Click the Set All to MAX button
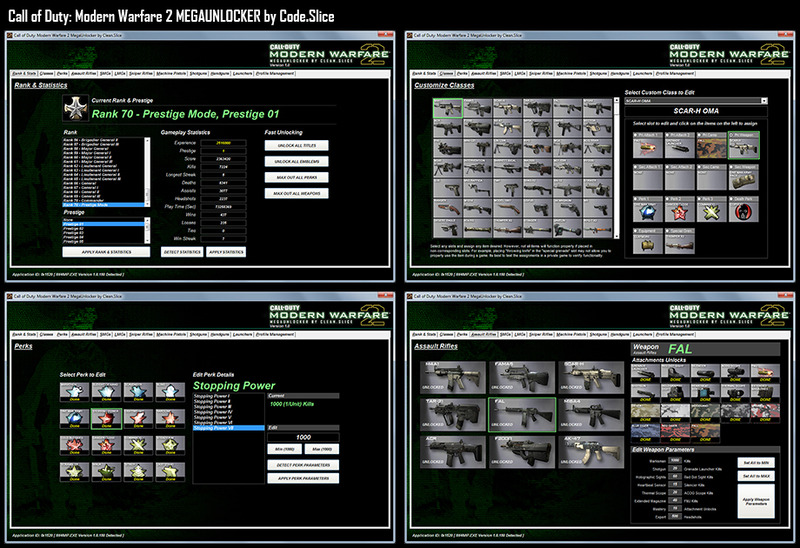Image resolution: width=800 pixels, height=548 pixels. tap(756, 476)
